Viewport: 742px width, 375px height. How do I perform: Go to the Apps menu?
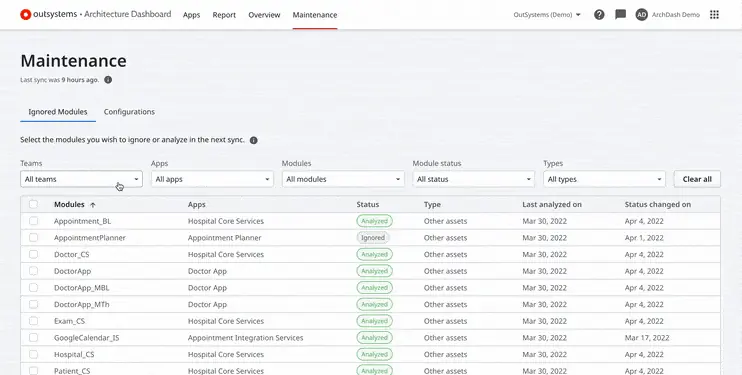click(192, 15)
